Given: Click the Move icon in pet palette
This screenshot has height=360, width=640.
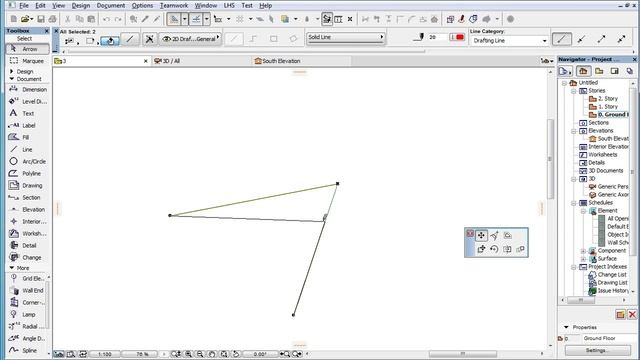Looking at the screenshot, I should coord(481,236).
